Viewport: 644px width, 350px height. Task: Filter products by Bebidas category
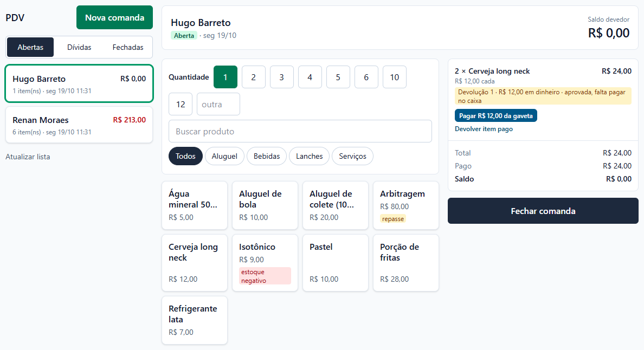[x=267, y=157]
